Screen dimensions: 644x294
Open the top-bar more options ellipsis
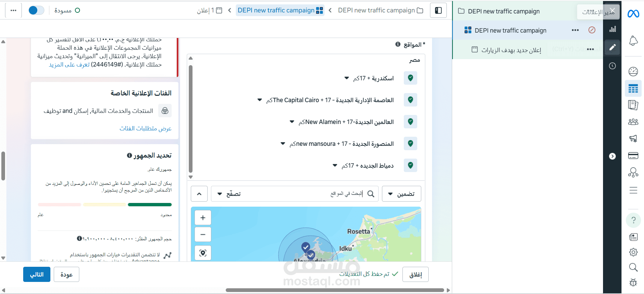click(13, 10)
